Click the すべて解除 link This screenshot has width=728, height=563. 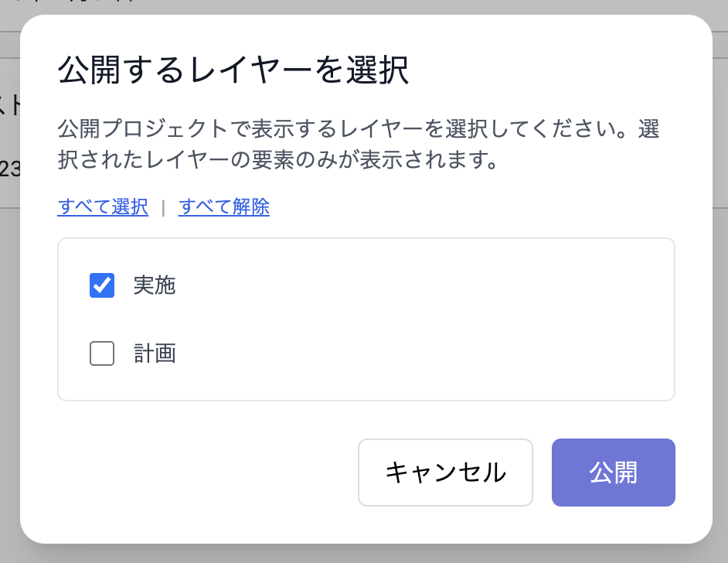point(224,207)
